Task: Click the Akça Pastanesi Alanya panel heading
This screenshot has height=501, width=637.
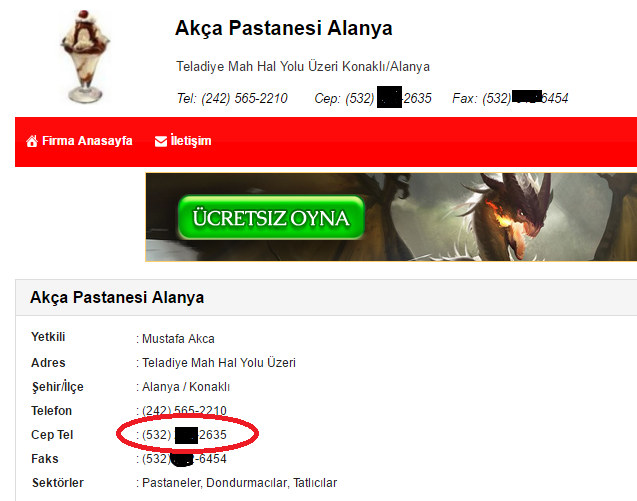Action: click(x=117, y=297)
